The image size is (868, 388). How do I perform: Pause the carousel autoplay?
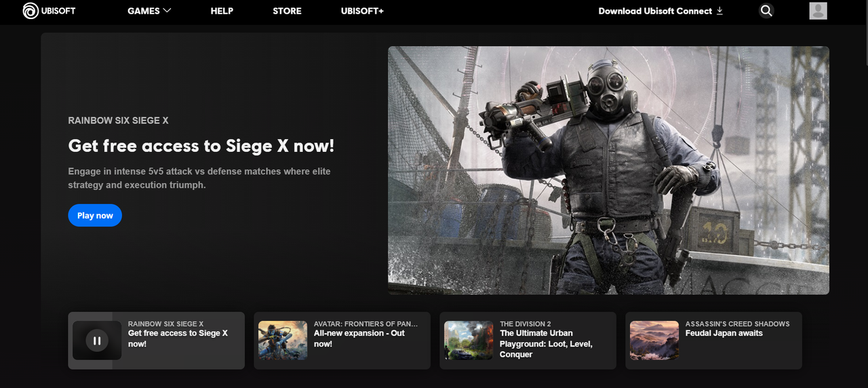pos(97,341)
